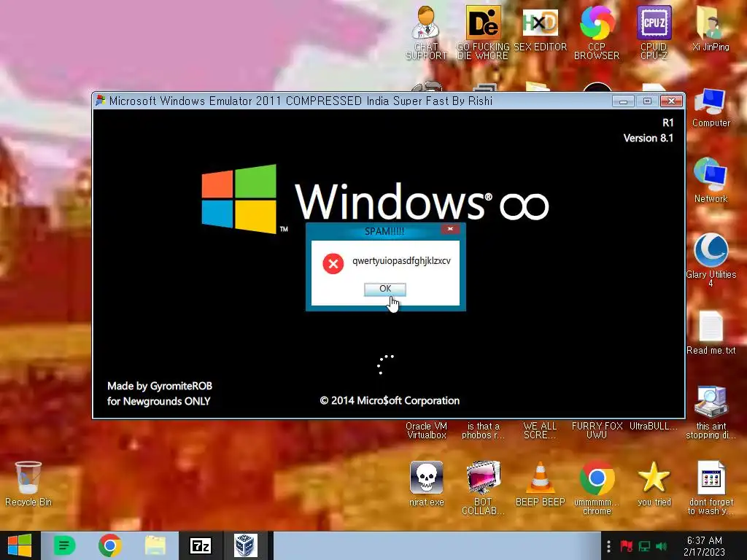Viewport: 747px width, 560px height.
Task: Select the UltraBULL... label
Action: click(653, 426)
